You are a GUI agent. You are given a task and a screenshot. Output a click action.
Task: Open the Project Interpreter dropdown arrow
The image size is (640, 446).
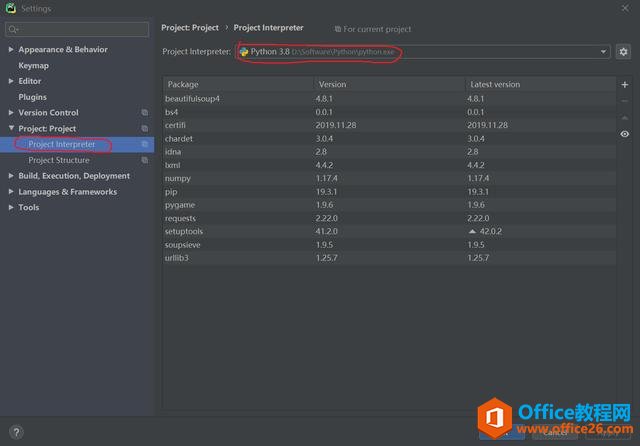(603, 52)
